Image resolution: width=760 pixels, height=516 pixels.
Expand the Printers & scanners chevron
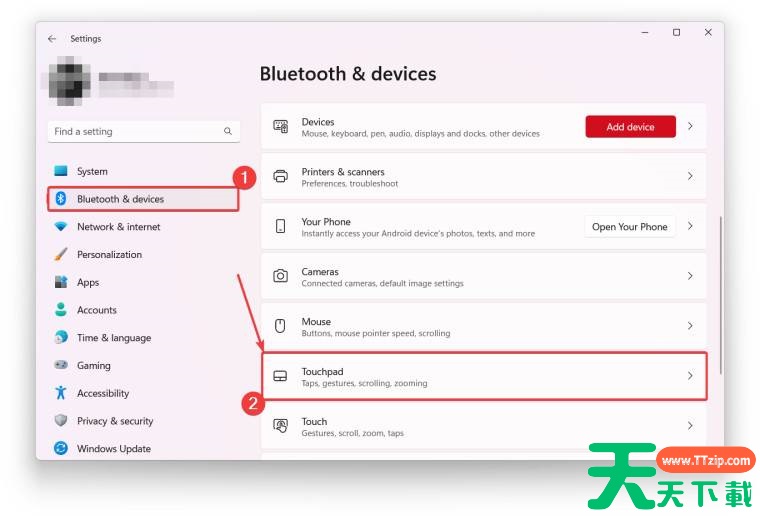pyautogui.click(x=690, y=176)
